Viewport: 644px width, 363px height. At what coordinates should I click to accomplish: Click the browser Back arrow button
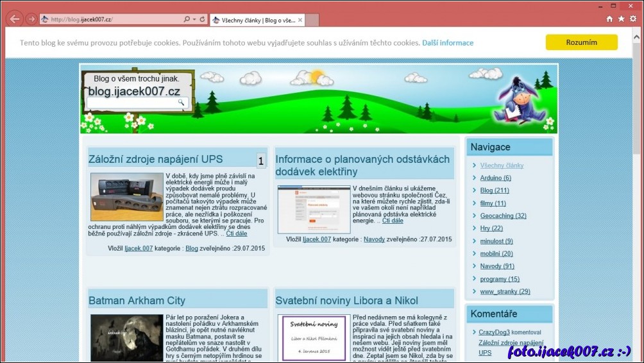[x=14, y=19]
